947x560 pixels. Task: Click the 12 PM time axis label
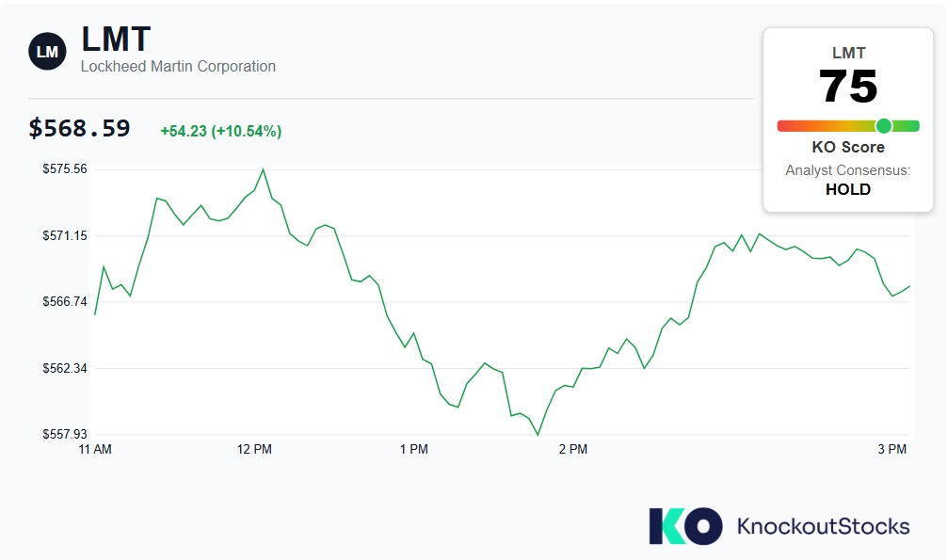254,449
